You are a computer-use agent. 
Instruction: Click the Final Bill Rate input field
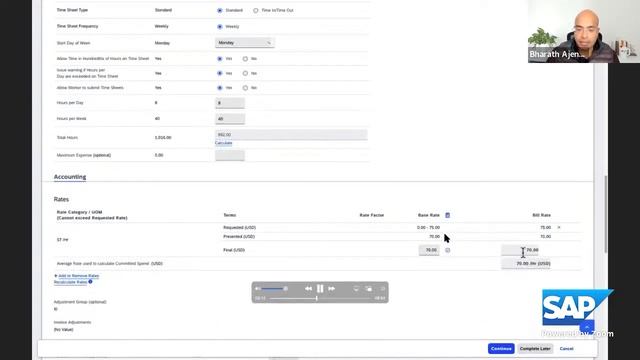520,250
